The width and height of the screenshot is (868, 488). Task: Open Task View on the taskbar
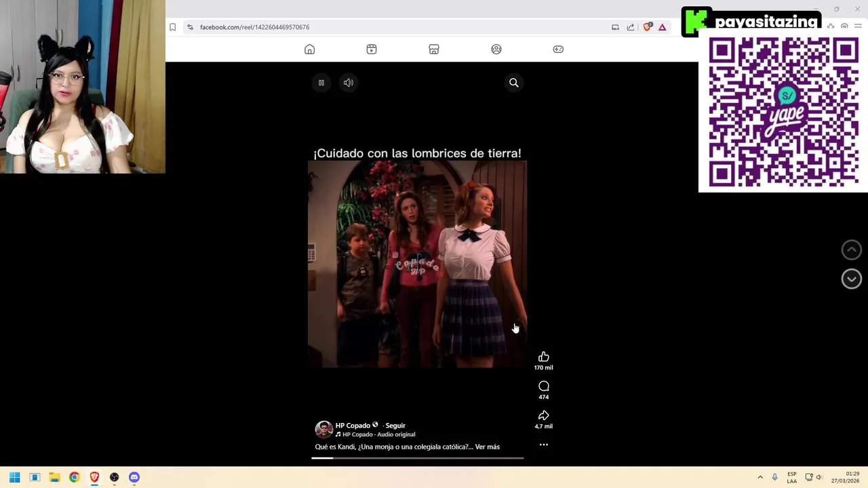(x=35, y=477)
